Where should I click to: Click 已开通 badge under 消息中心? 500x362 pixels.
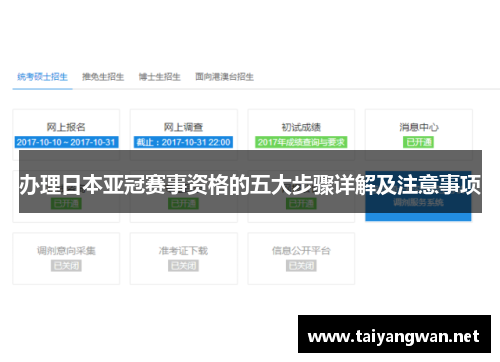pos(419,142)
